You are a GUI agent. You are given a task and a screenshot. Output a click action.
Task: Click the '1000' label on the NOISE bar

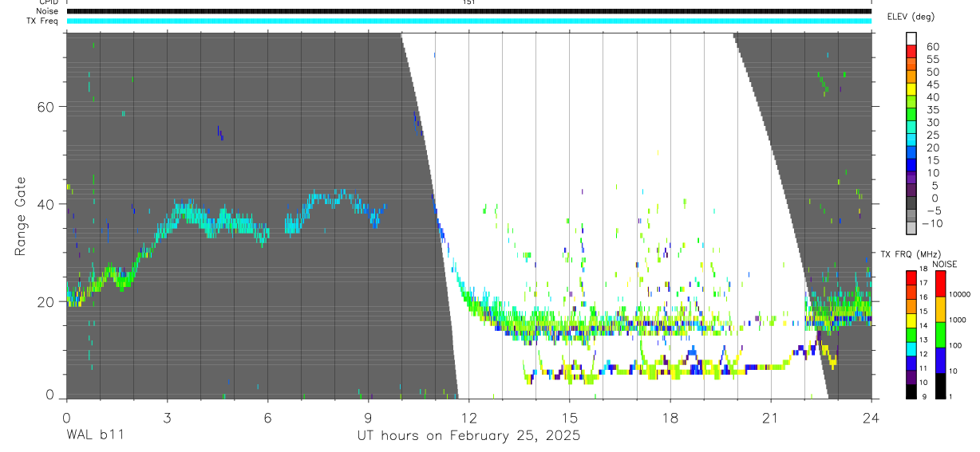958,320
